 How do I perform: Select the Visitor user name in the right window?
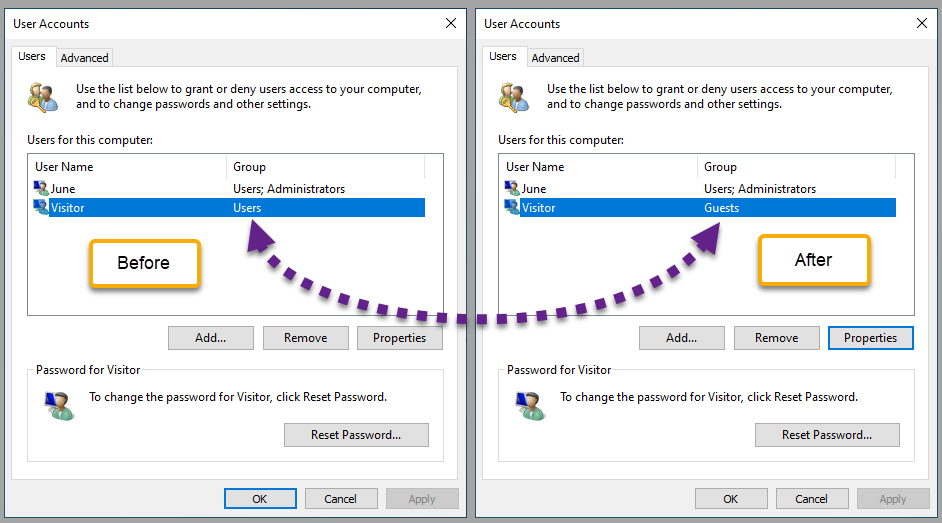(x=538, y=208)
